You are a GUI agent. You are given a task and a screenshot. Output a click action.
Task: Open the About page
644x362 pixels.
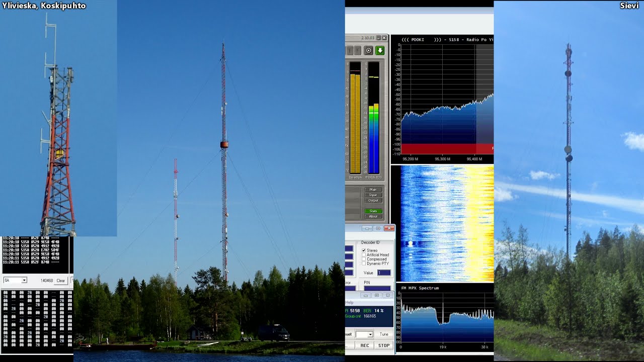coord(373,217)
